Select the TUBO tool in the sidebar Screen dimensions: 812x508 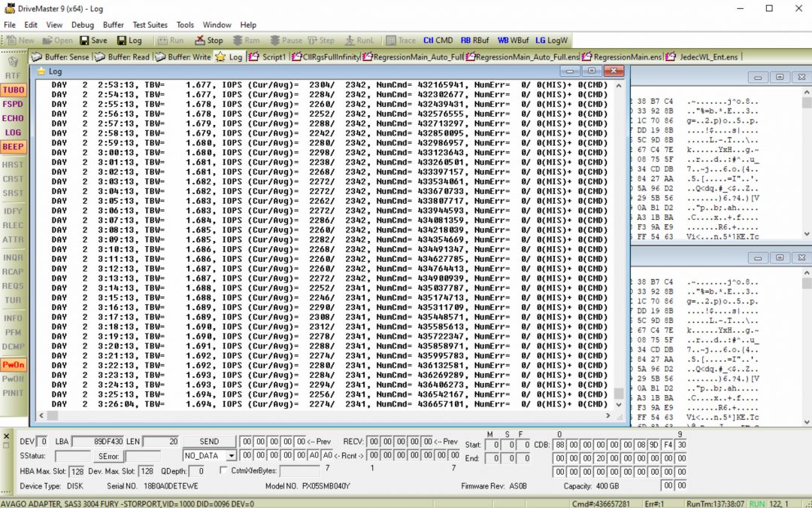[x=13, y=90]
